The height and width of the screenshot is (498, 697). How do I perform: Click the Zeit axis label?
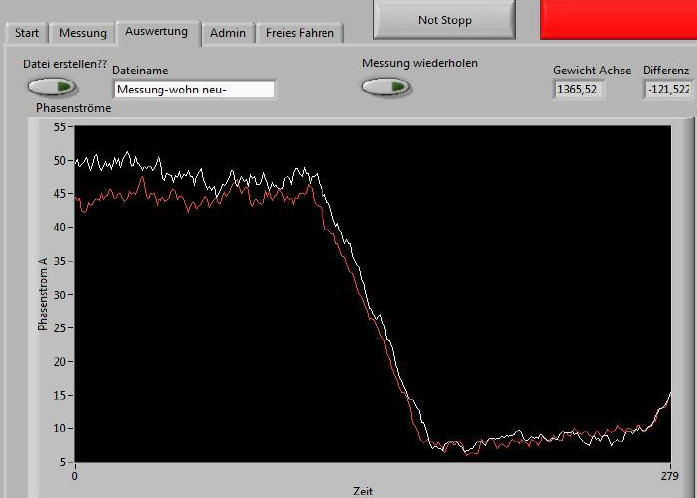click(x=363, y=491)
